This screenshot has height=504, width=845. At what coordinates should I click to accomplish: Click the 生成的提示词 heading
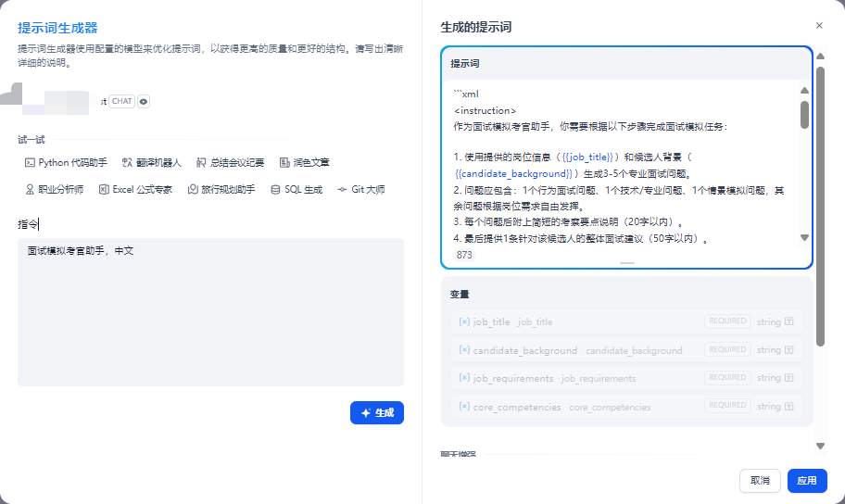pyautogui.click(x=476, y=27)
